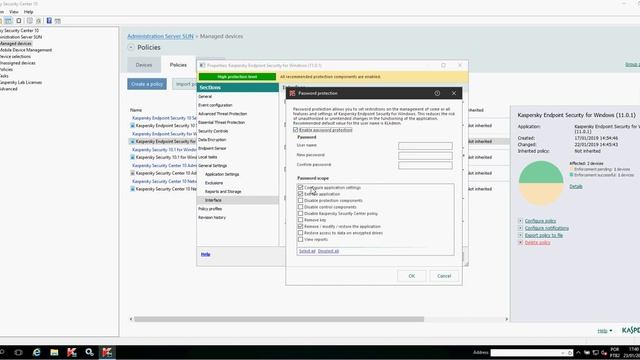Click the Select all link
Viewport: 640px width, 360px height.
coord(307,251)
